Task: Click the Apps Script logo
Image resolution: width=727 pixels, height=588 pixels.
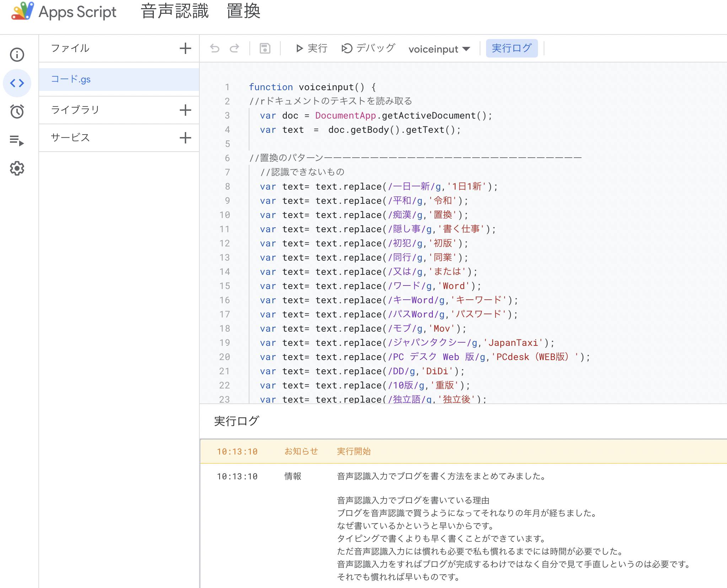Action: tap(23, 11)
